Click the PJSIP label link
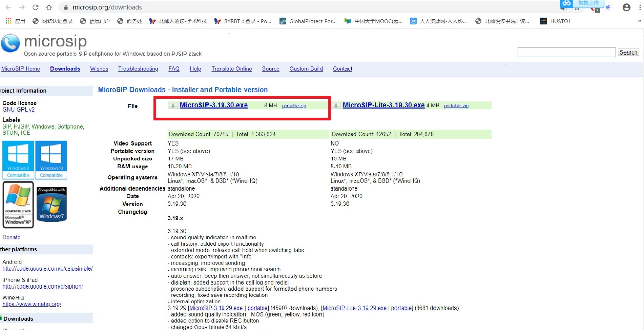The height and width of the screenshot is (330, 644). pos(21,127)
